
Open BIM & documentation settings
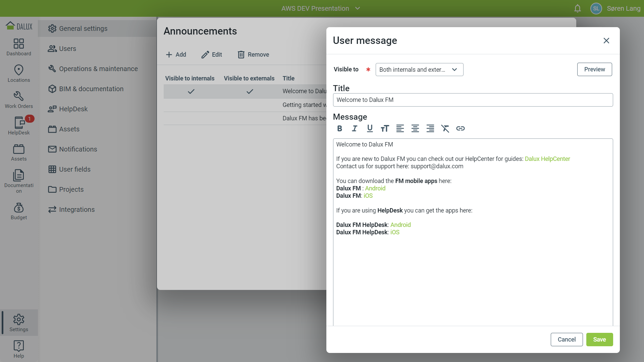click(x=97, y=89)
